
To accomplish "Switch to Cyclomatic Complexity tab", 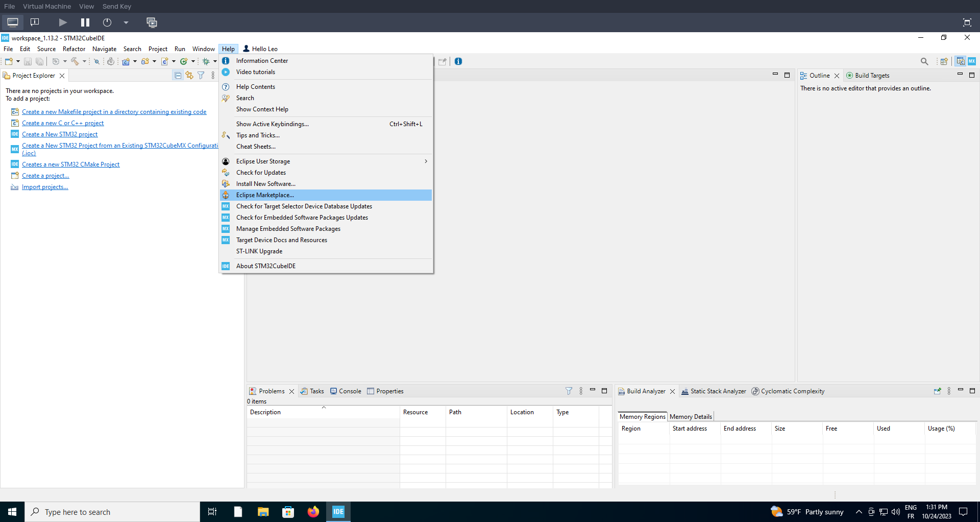I will (x=788, y=391).
